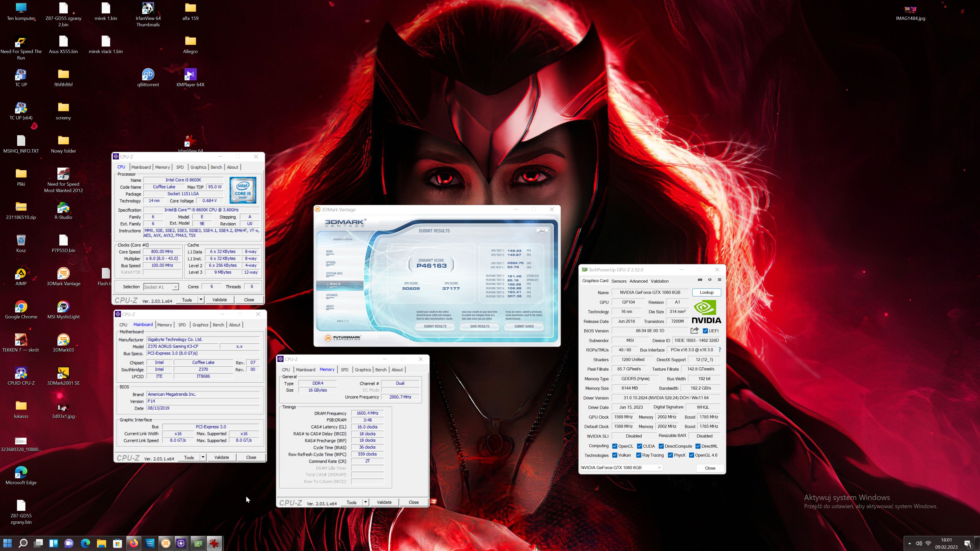Viewport: 980px width, 551px height.
Task: Expand Tools arrow in CPU-Z CPU window
Action: pos(201,300)
